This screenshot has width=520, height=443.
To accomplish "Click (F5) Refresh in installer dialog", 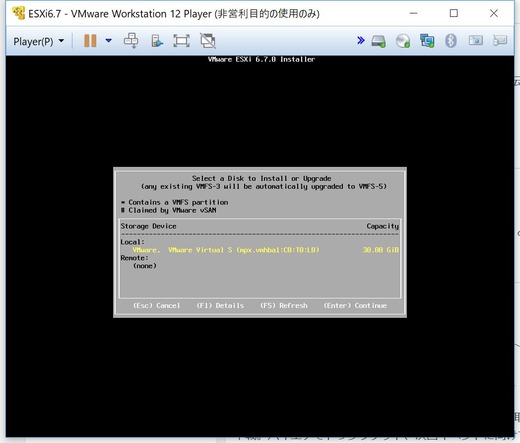I will tap(284, 306).
